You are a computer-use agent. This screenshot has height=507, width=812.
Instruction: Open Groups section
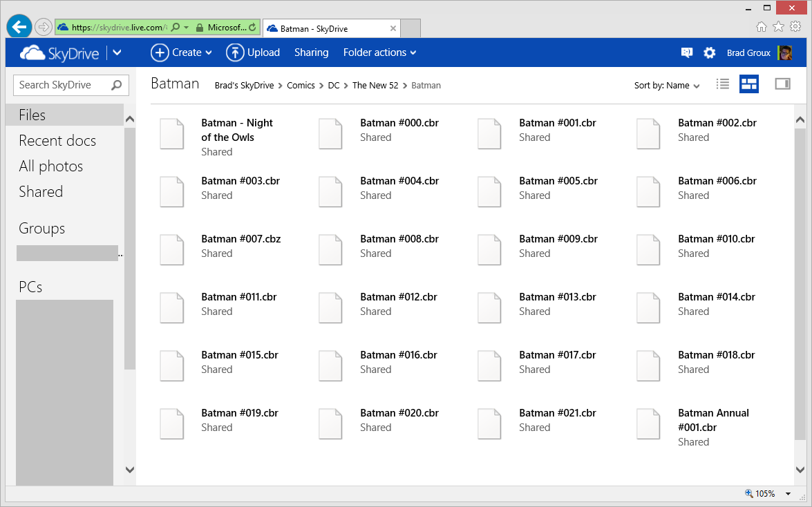42,229
